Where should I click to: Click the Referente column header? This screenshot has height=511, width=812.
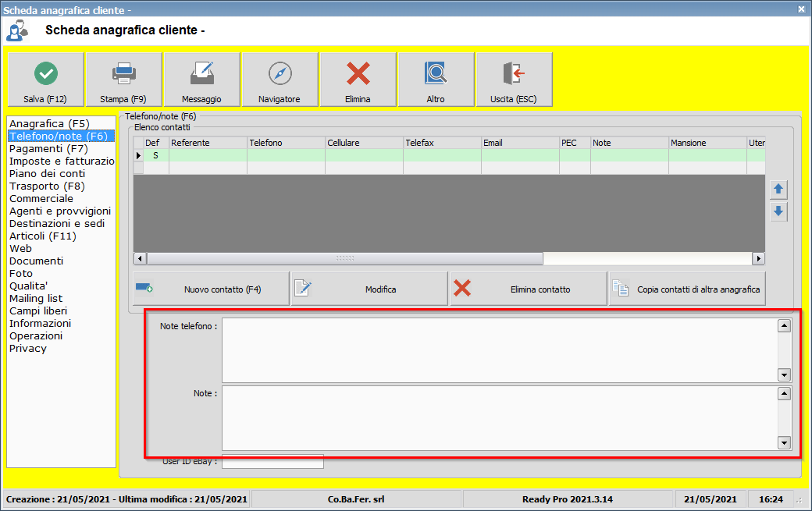208,143
